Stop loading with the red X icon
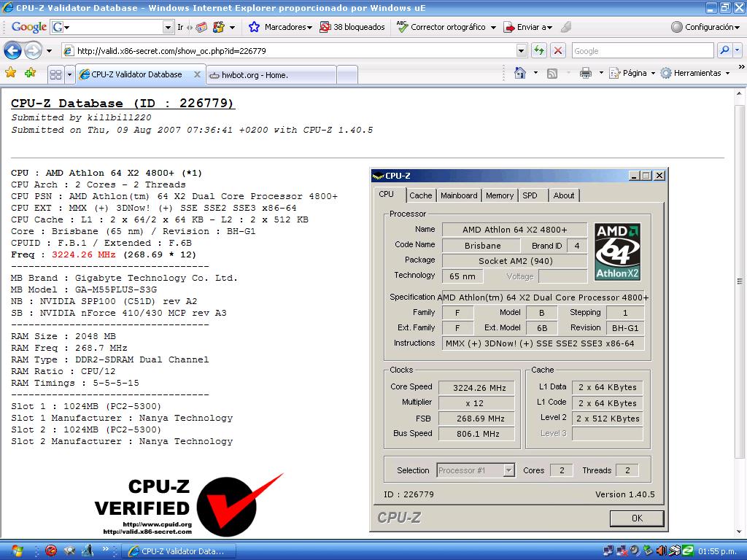Image resolution: width=747 pixels, height=560 pixels. click(558, 50)
